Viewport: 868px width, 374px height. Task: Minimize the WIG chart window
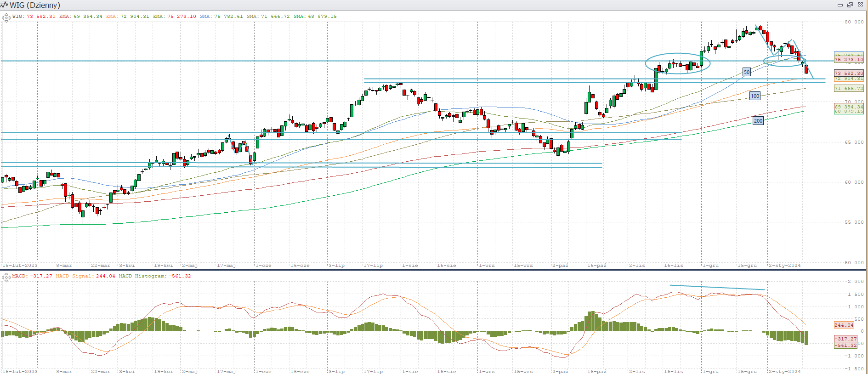(840, 5)
